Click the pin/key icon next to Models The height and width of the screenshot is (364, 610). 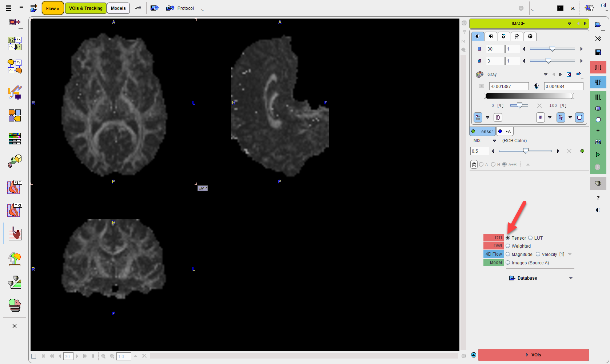point(138,8)
